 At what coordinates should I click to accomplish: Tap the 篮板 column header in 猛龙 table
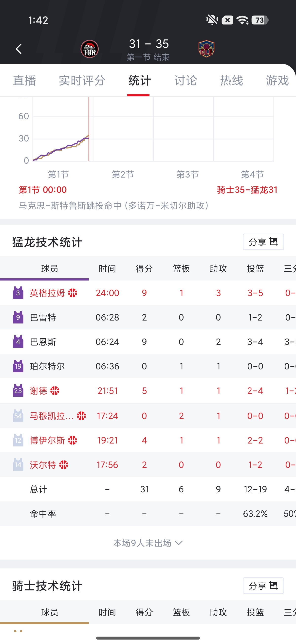pos(181,268)
